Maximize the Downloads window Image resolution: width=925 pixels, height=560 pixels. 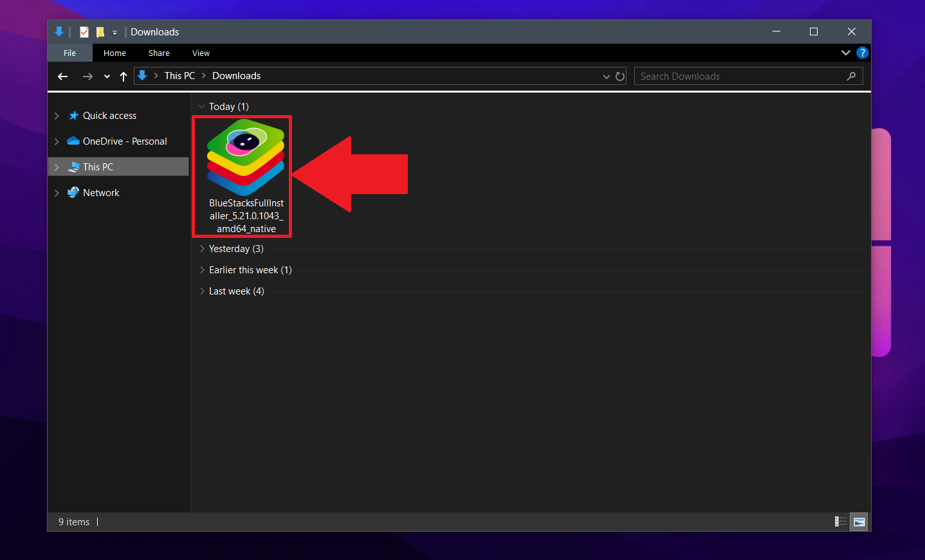click(814, 32)
